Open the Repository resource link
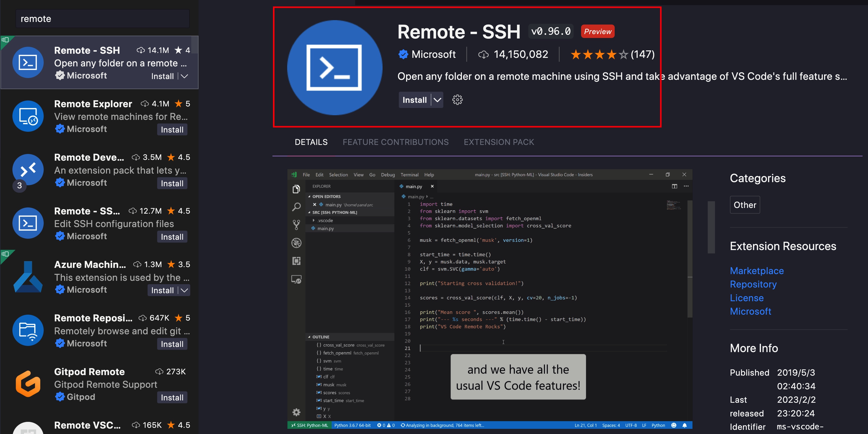868x434 pixels. [x=753, y=284]
